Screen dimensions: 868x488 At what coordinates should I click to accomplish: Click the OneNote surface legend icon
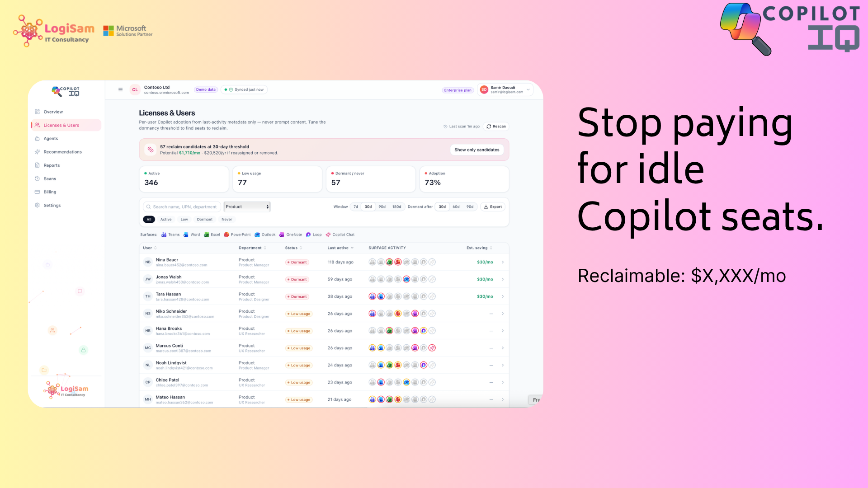point(282,235)
